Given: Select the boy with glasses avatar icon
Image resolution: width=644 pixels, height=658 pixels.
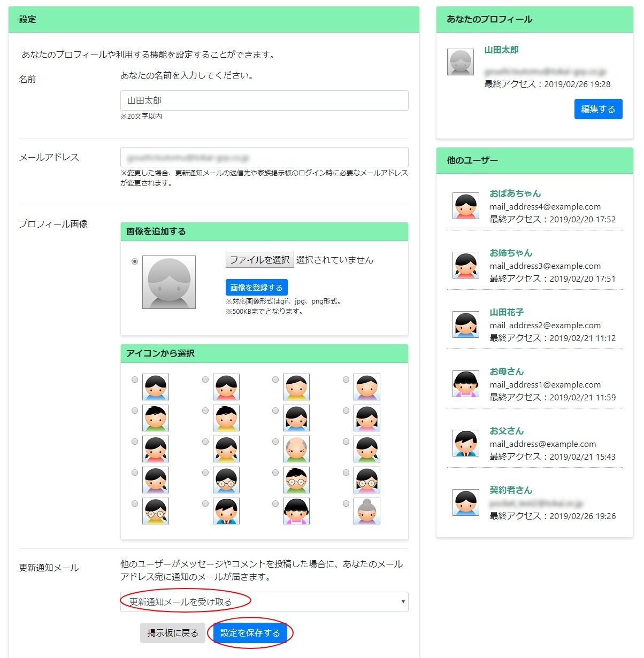Looking at the screenshot, I should [x=226, y=479].
